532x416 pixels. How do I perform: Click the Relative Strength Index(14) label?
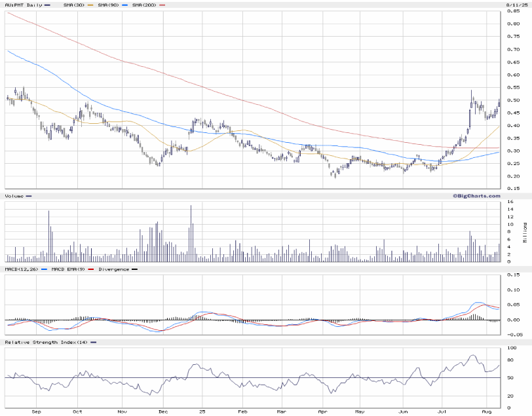[46, 343]
